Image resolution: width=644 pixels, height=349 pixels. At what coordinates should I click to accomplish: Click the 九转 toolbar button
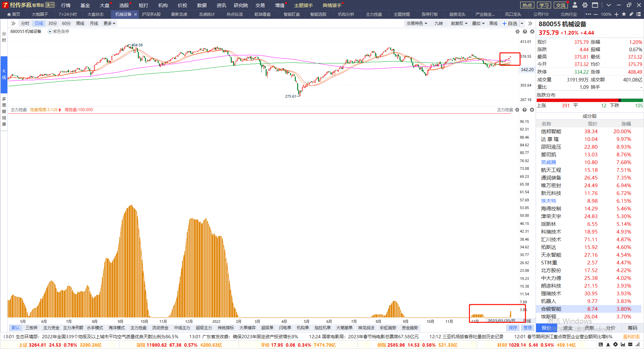pyautogui.click(x=438, y=23)
